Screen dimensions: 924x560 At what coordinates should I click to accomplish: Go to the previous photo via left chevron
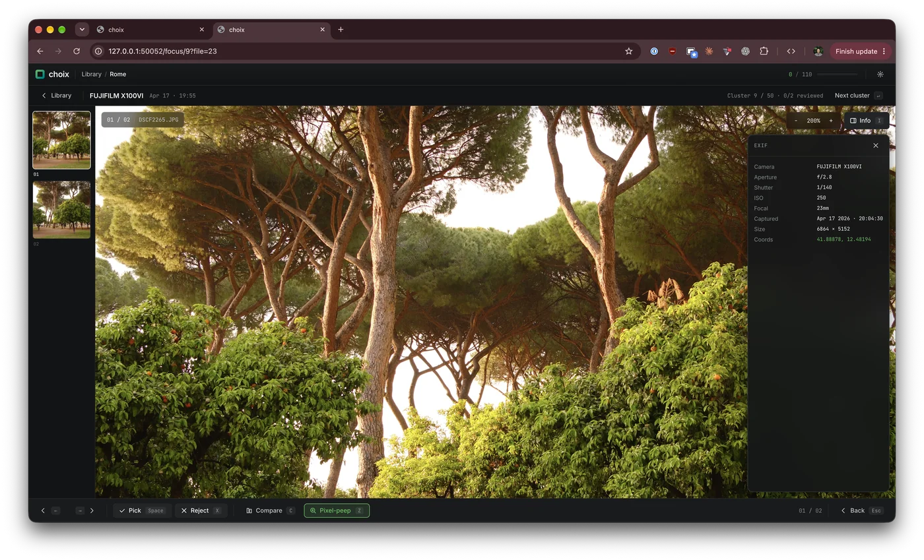(x=43, y=511)
